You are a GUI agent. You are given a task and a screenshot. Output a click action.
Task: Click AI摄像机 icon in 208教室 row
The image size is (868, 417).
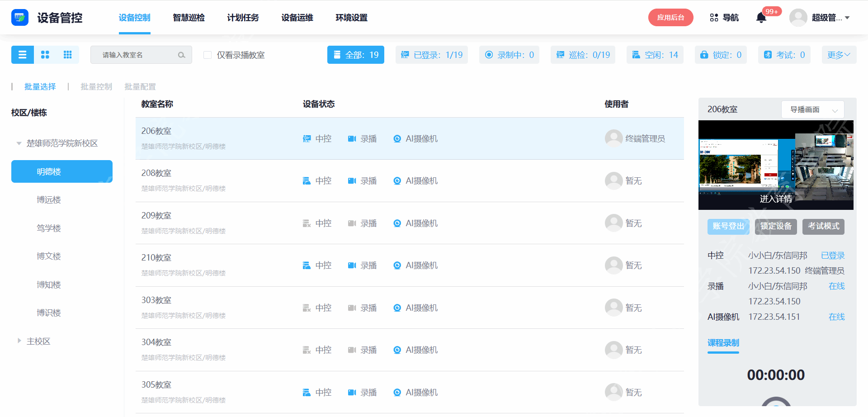point(397,181)
